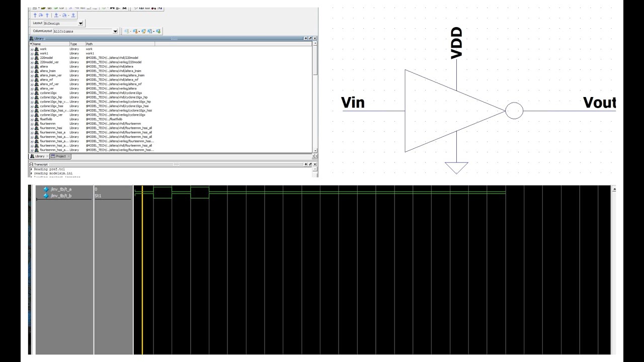
Task: Click the Vin label in the inverter schematic
Action: (353, 103)
